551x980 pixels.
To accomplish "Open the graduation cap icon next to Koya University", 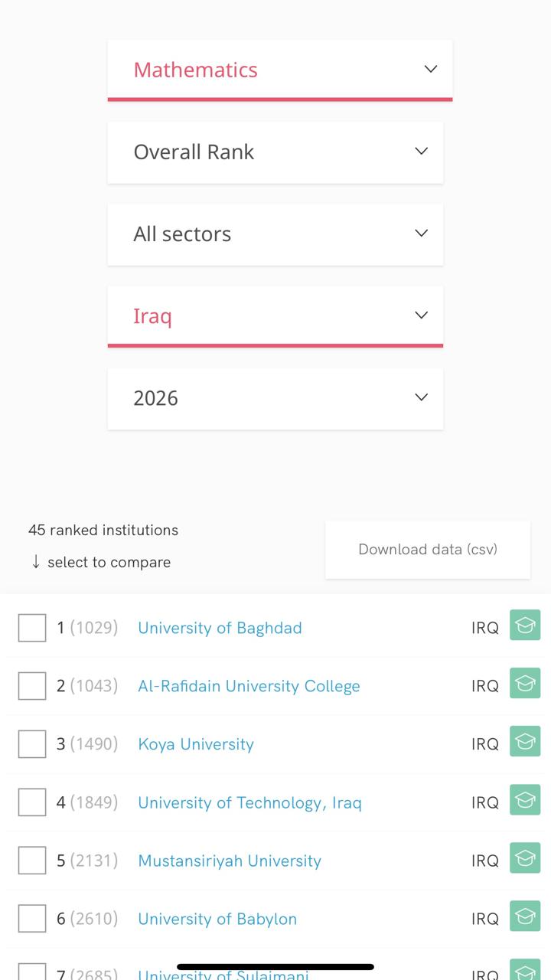I will tap(525, 741).
